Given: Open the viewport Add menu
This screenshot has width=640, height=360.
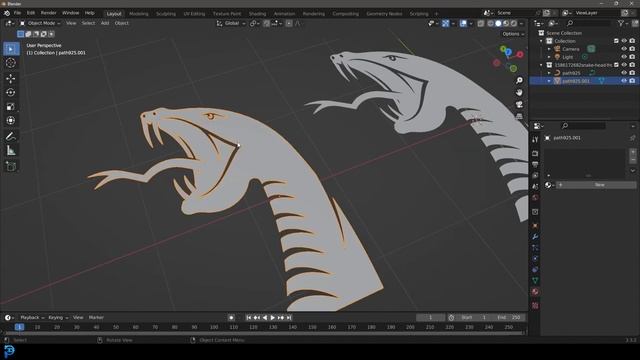Looking at the screenshot, I should (x=105, y=23).
